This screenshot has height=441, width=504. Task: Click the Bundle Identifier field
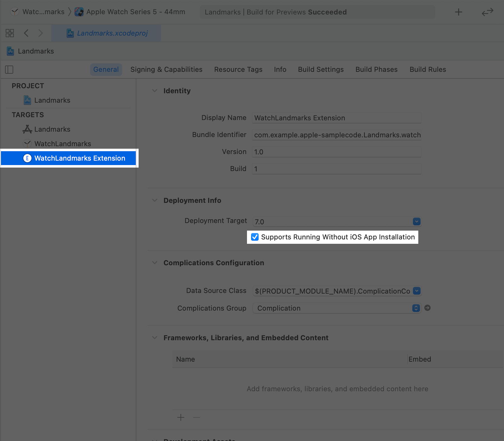pyautogui.click(x=337, y=135)
